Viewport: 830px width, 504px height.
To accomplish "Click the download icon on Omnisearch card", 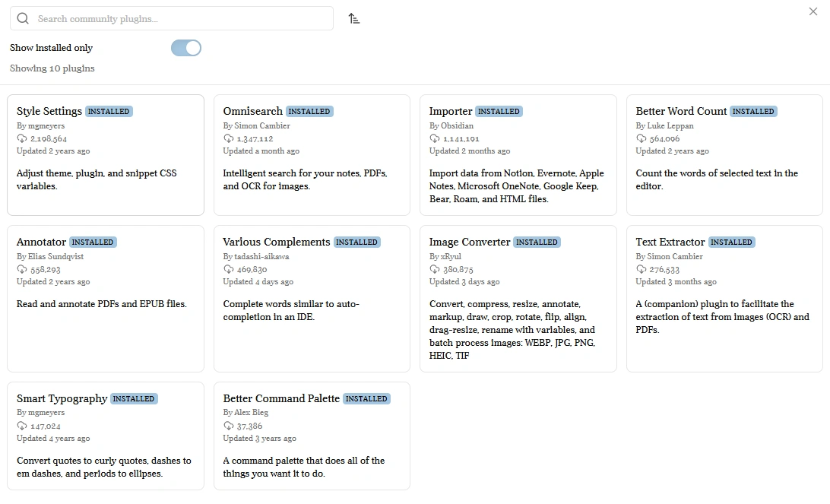I will click(x=229, y=139).
